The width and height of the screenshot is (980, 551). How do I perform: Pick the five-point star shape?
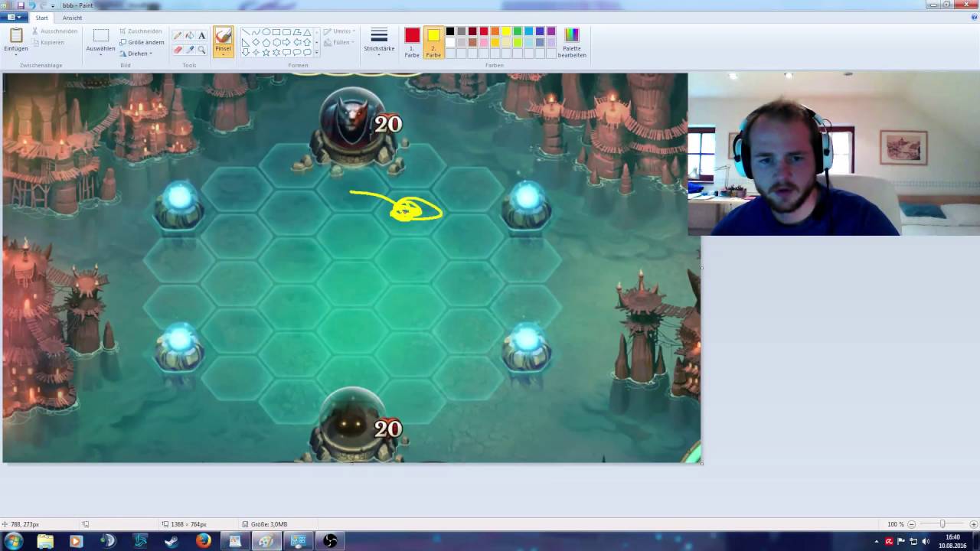[x=266, y=52]
